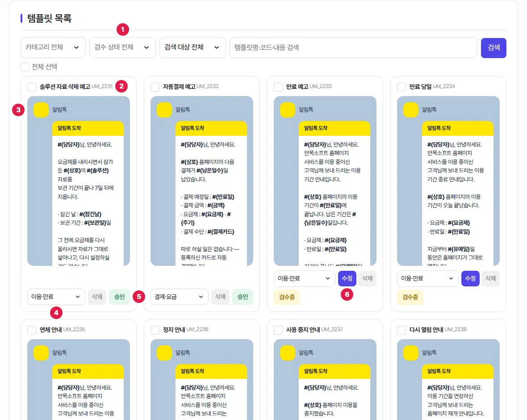Click the 템플릿 목록 heading
The width and height of the screenshot is (527, 420).
[50, 18]
